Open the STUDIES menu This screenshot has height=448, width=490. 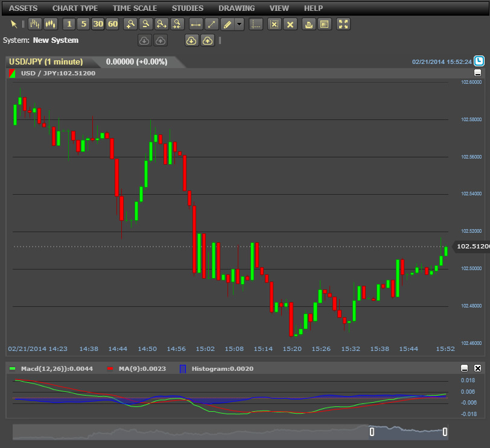pos(188,8)
